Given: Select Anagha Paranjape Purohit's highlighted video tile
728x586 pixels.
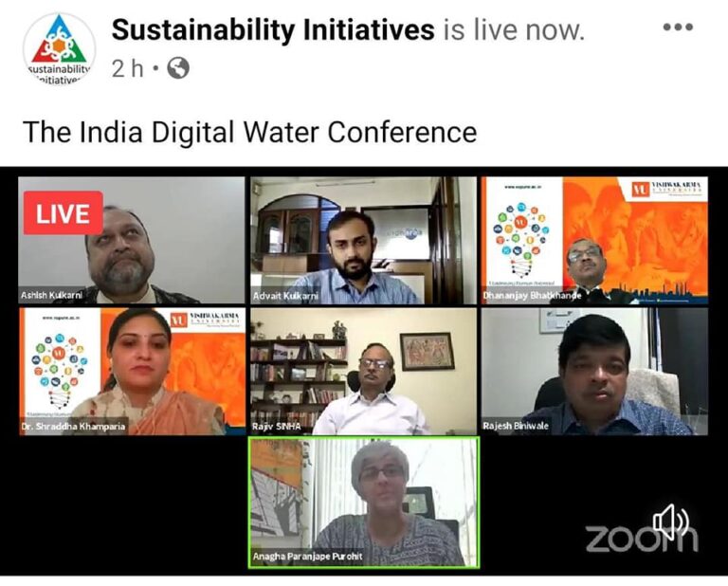Looking at the screenshot, I should (x=364, y=502).
